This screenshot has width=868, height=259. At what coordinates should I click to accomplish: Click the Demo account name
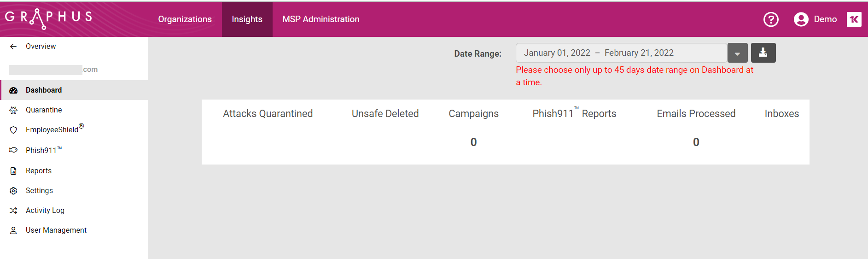tap(825, 19)
